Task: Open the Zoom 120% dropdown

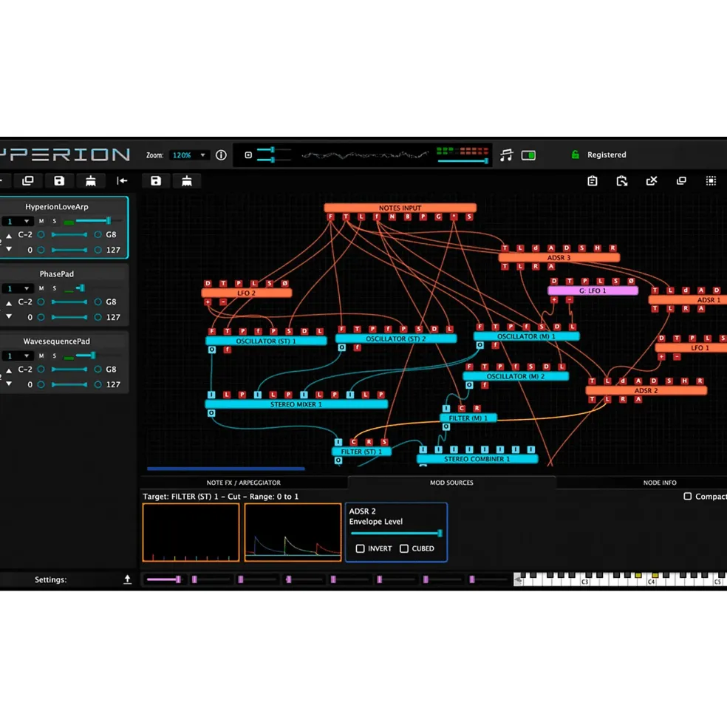Action: (188, 155)
